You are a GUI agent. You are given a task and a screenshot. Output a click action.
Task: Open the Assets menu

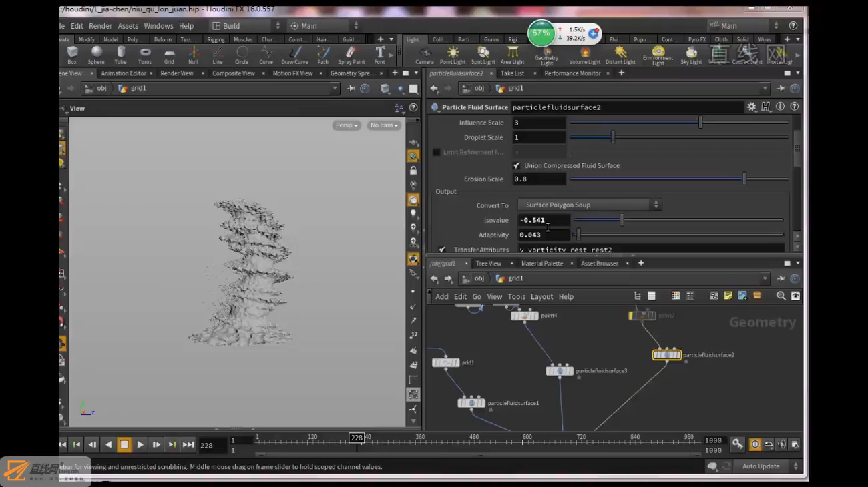tap(128, 26)
